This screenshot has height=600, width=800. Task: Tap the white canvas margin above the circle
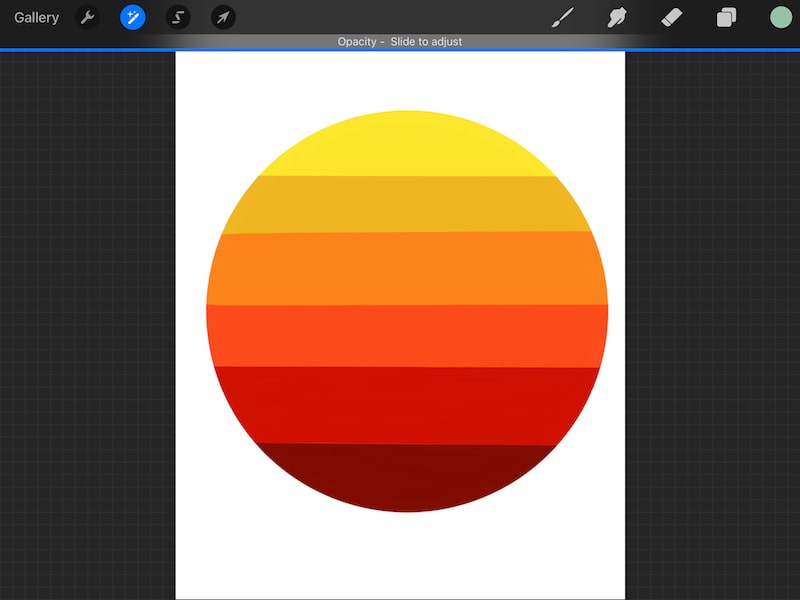(400, 80)
